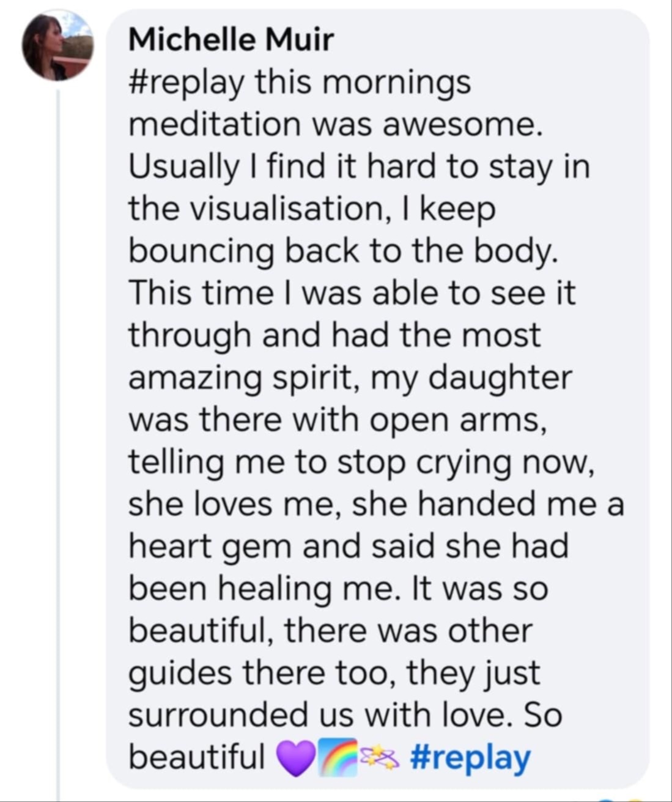Click the purple heart emoji
The width and height of the screenshot is (672, 802).
(x=296, y=758)
